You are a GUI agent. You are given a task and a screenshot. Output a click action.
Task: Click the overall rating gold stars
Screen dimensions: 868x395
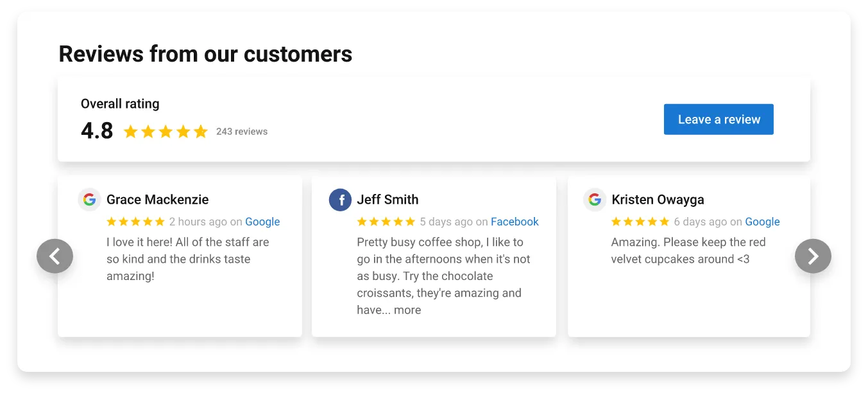(166, 132)
